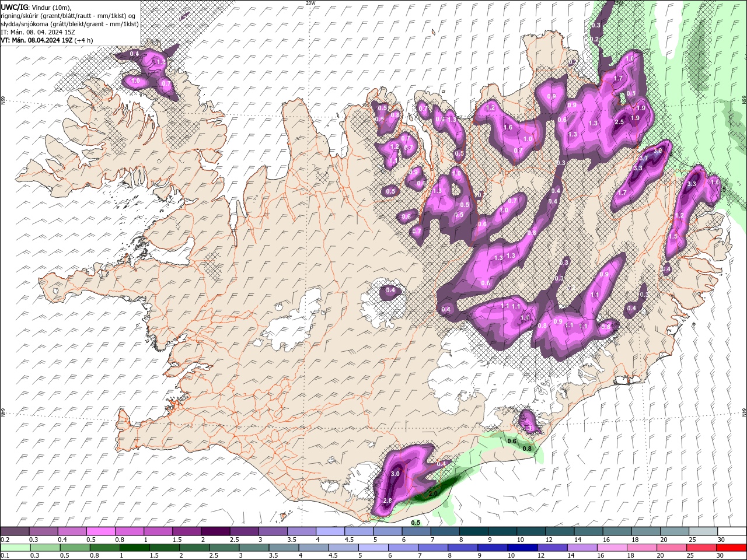Click the 'slydda/snjókoma' header description line
The height and width of the screenshot is (560, 747).
click(69, 24)
